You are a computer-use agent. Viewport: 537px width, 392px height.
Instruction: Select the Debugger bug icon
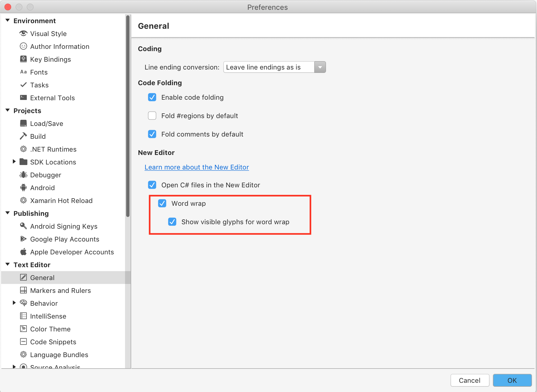pos(23,175)
